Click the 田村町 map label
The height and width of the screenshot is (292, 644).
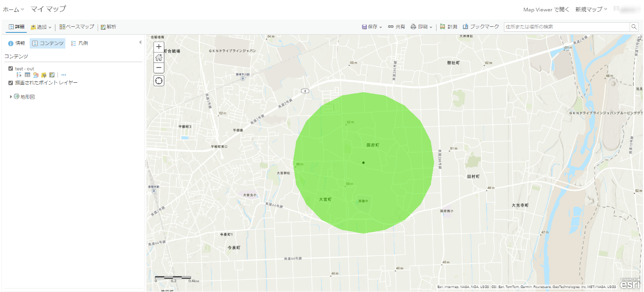click(473, 176)
